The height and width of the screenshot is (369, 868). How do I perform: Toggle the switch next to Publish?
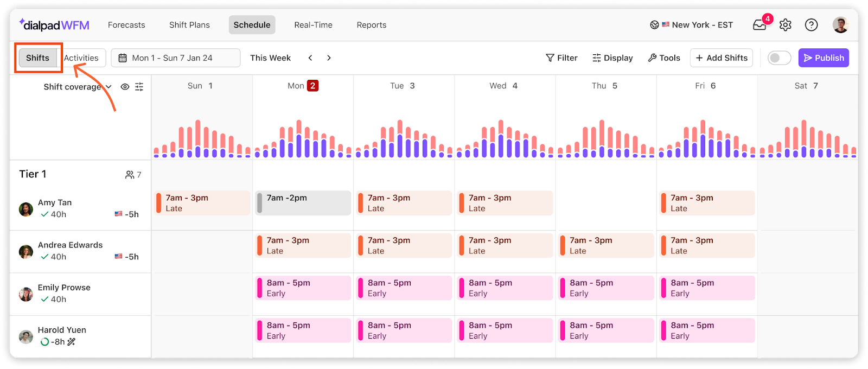point(779,58)
